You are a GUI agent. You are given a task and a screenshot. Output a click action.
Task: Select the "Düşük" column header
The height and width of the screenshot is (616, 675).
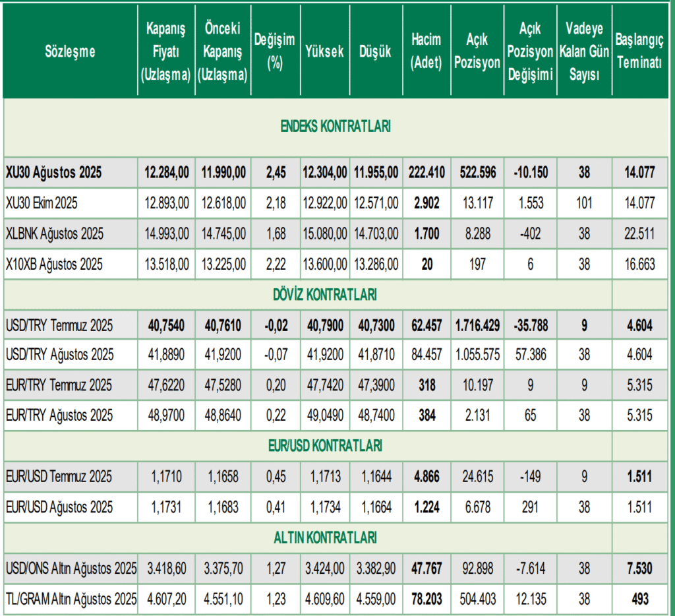click(x=375, y=51)
